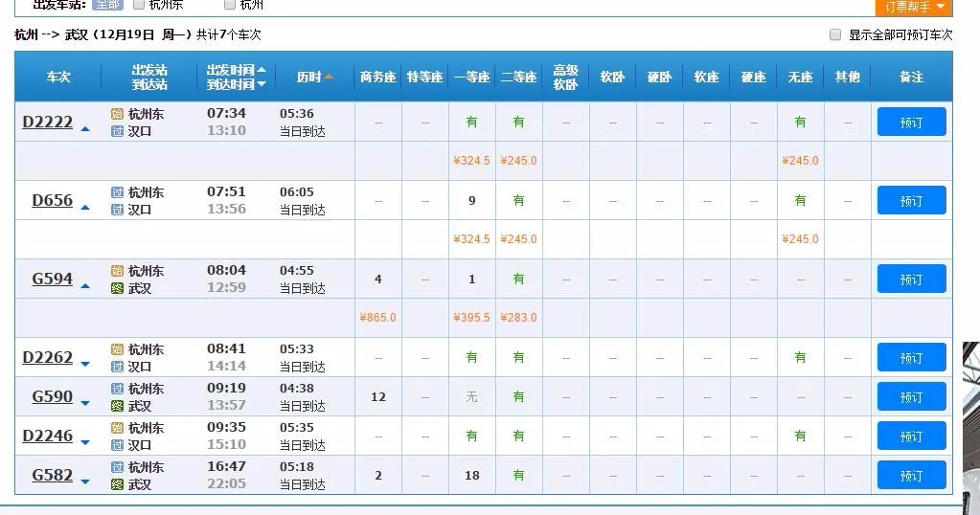Book train G594 with 预订 button
980x515 pixels.
911,279
